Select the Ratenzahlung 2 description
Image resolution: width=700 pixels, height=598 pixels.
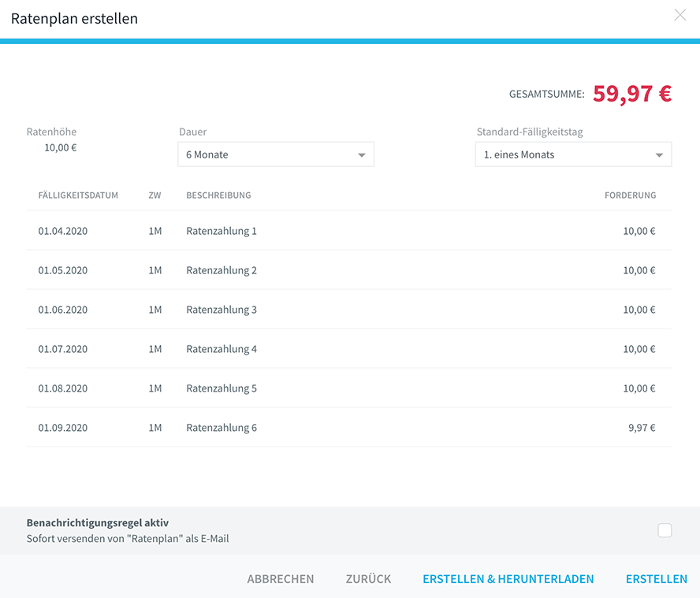click(x=222, y=270)
